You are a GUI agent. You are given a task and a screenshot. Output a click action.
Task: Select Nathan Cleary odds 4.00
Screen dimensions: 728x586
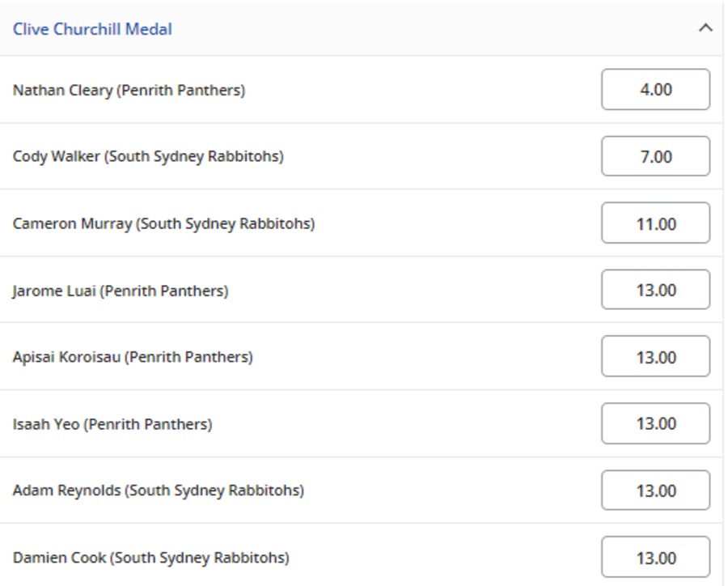pos(655,90)
